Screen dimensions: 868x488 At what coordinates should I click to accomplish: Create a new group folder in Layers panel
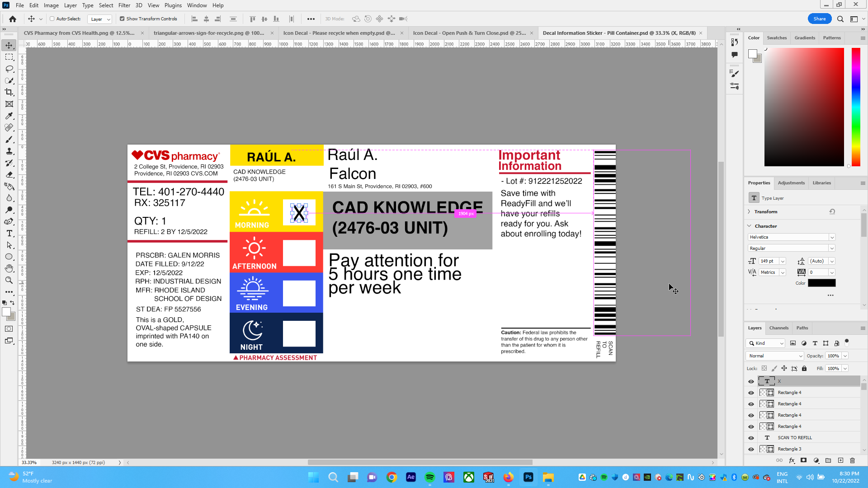(x=828, y=460)
